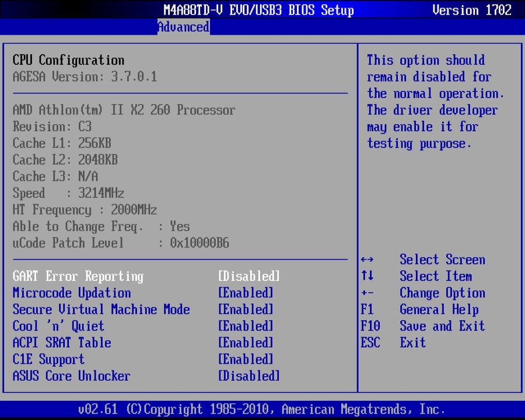Switch to the Advanced menu section
525x420 pixels.
(x=183, y=27)
